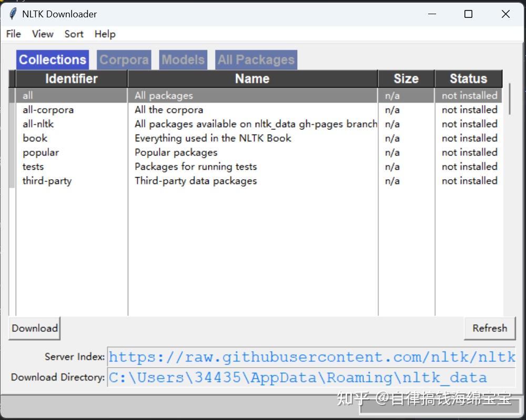Open the Sort menu
Screen dimensions: 526x420
[x=74, y=34]
